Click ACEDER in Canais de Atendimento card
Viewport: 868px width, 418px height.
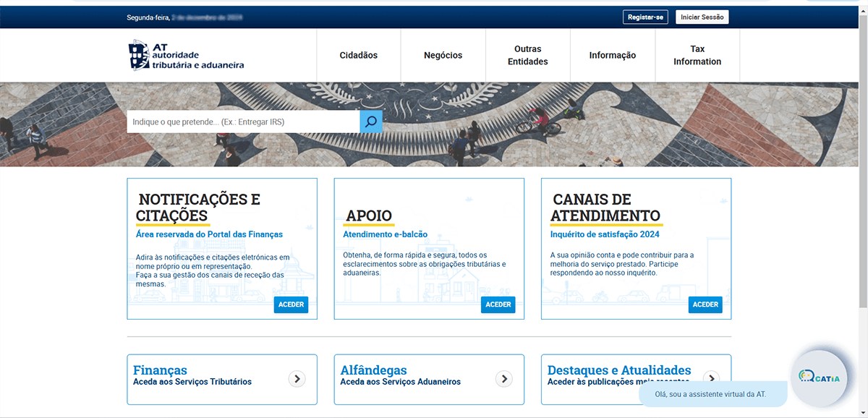click(705, 304)
